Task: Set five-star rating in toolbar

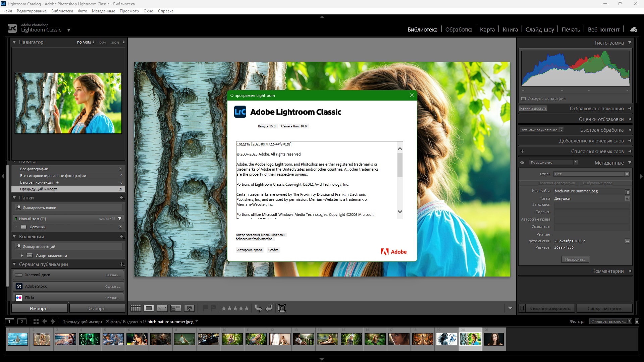Action: pyautogui.click(x=247, y=308)
